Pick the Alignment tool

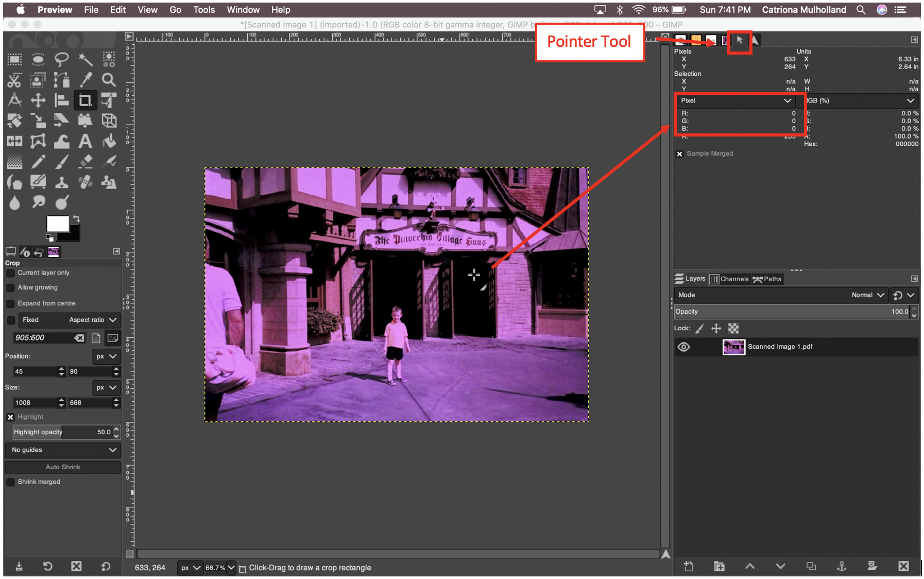pyautogui.click(x=62, y=100)
